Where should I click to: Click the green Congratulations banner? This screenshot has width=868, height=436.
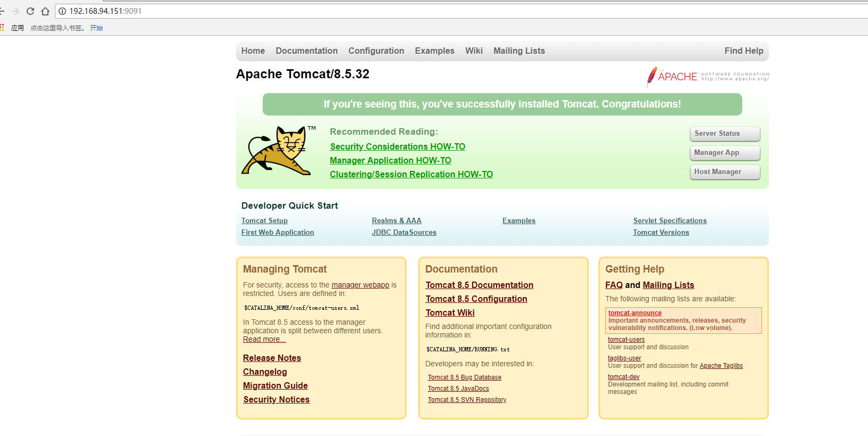click(x=502, y=104)
